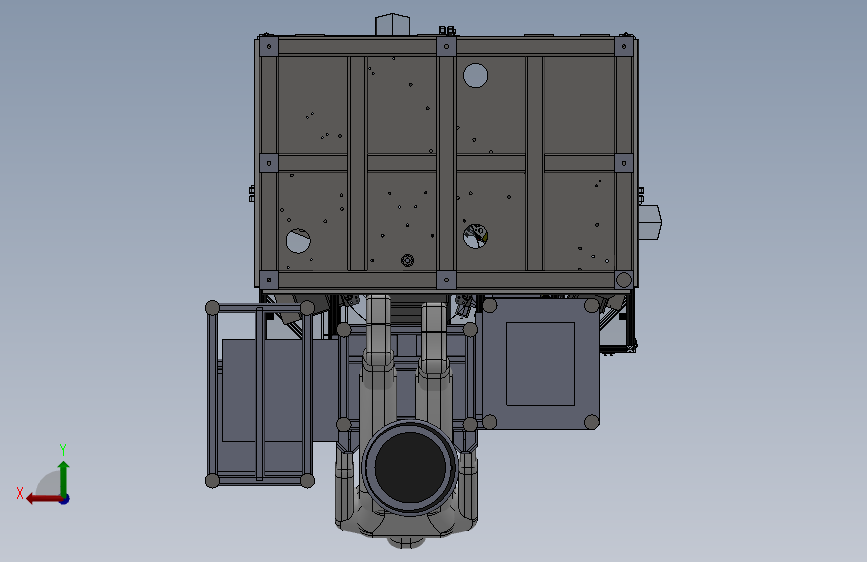Click the red "X" axis label
This screenshot has width=867, height=562.
coord(20,493)
